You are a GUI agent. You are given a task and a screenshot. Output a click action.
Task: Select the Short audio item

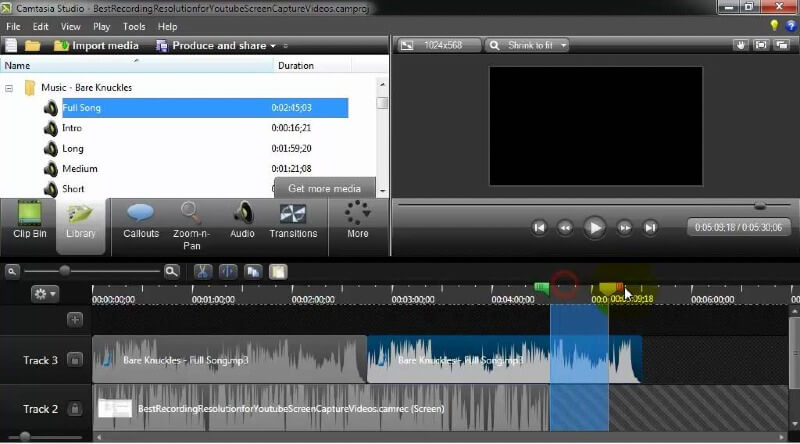click(73, 189)
